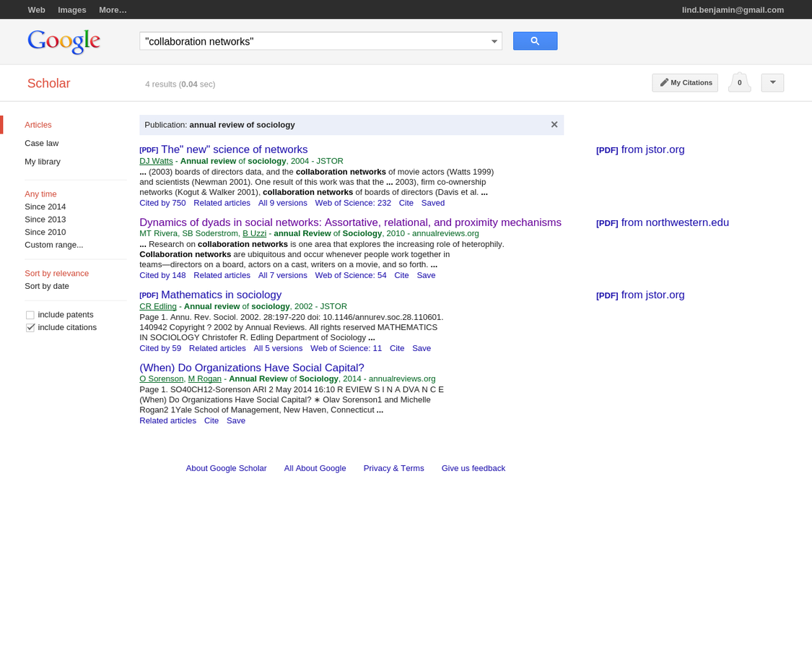This screenshot has width=812, height=650.
Task: Enable the include patents checkbox
Action: pyautogui.click(x=30, y=315)
